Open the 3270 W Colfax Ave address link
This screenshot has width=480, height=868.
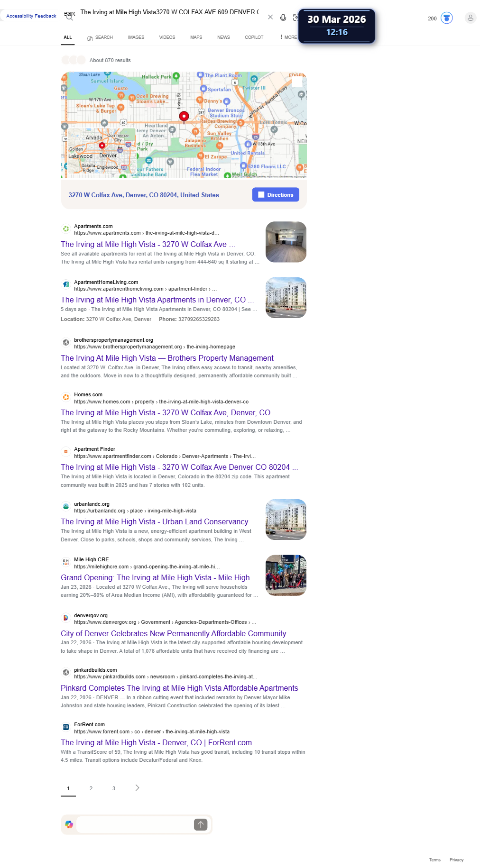[144, 195]
